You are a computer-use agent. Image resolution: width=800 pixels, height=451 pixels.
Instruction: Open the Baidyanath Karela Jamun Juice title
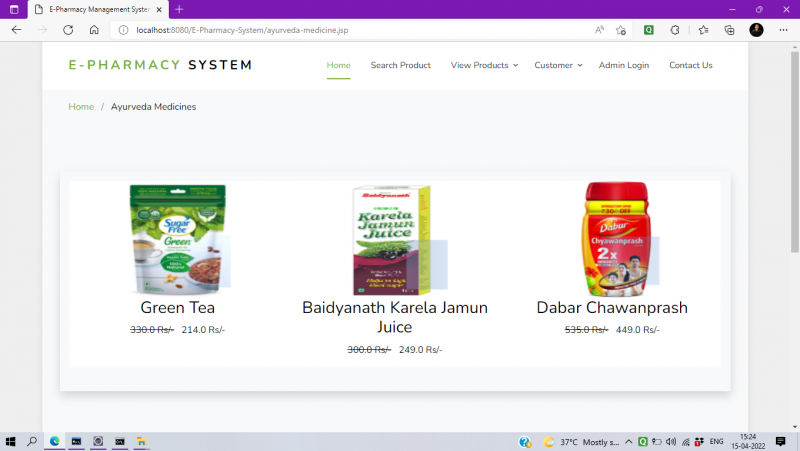(395, 317)
